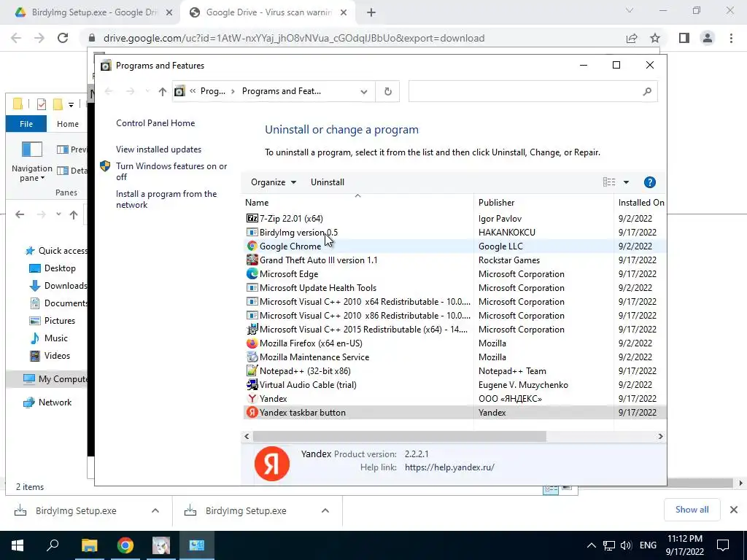Refresh the Programs and Features address bar

coord(388,91)
